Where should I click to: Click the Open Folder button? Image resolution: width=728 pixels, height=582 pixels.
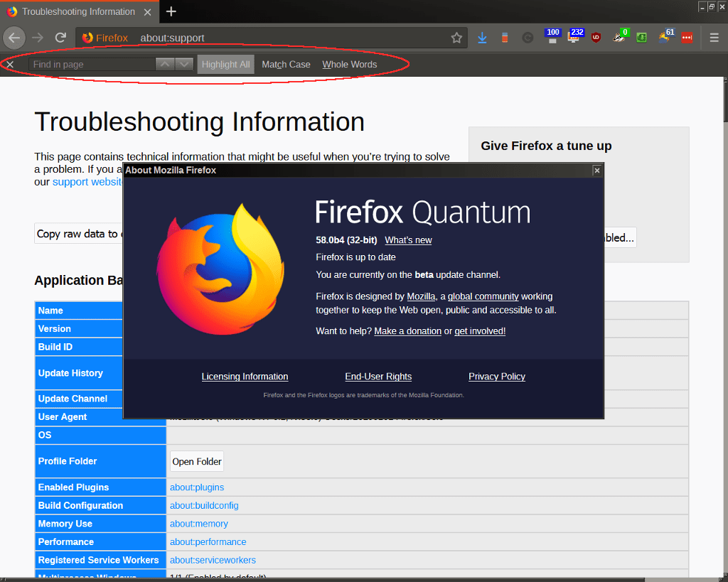[197, 461]
